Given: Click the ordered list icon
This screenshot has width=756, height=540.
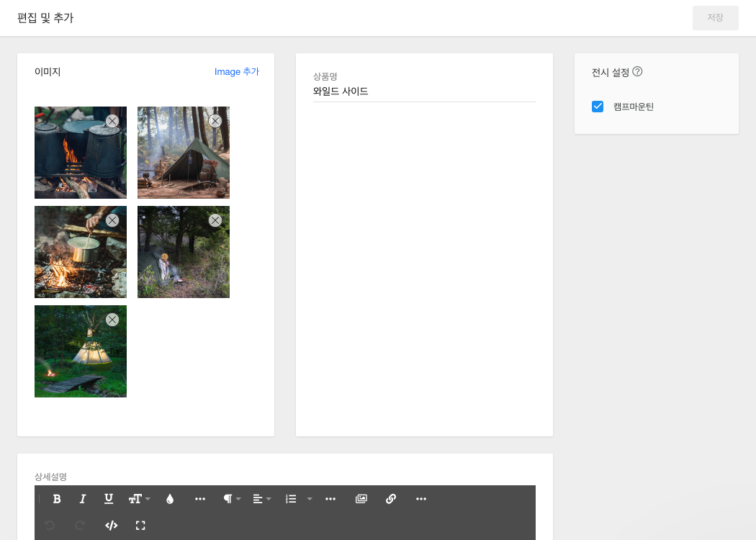Looking at the screenshot, I should pyautogui.click(x=291, y=499).
